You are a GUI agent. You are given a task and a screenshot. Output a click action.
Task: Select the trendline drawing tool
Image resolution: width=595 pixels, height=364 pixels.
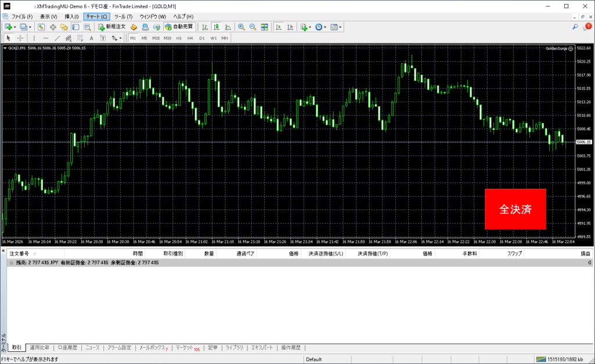point(57,38)
